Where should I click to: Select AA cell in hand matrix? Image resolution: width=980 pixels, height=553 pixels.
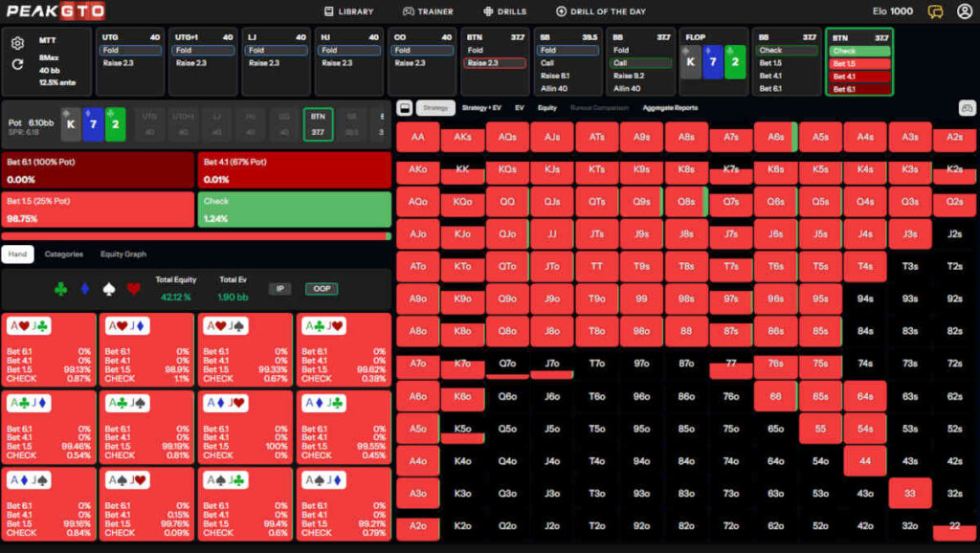click(x=417, y=137)
